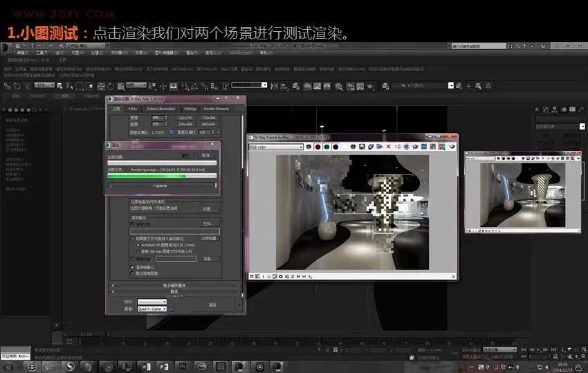The height and width of the screenshot is (373, 588).
Task: Click the Render button in Render Setup
Action: (x=212, y=305)
